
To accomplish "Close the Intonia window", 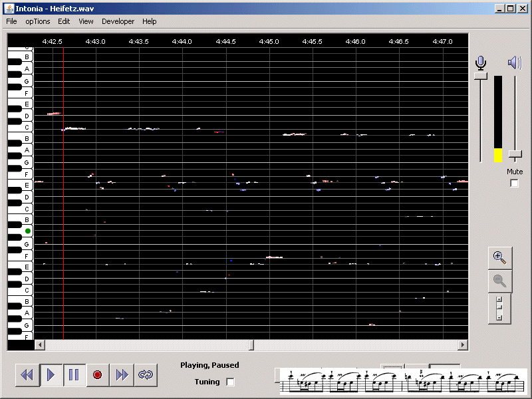I will click(x=523, y=9).
